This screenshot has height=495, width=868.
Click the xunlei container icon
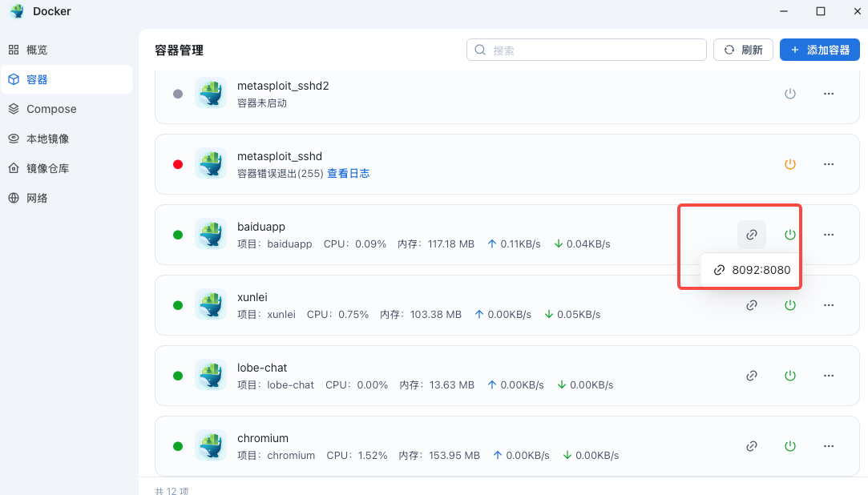click(x=210, y=305)
